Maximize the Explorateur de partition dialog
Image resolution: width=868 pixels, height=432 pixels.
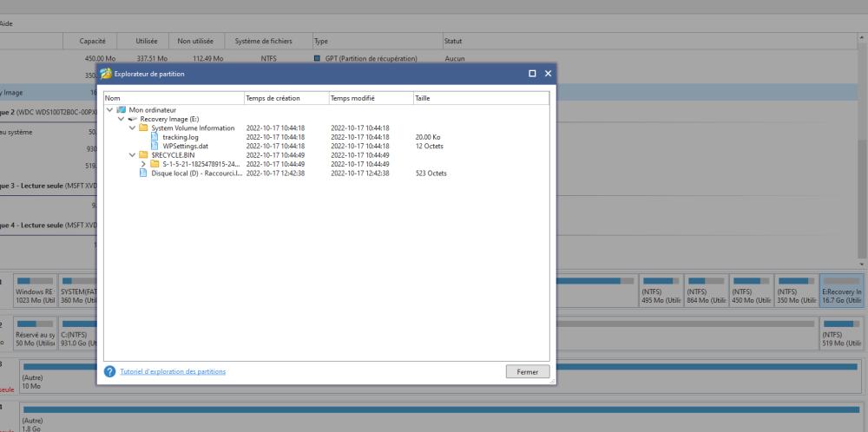531,74
